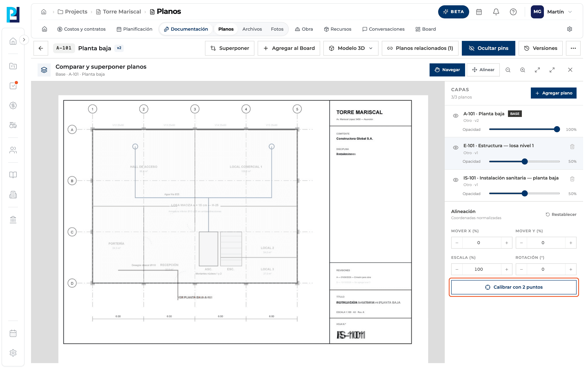Click the home icon in breadcrumb
Viewport: 588px width, 368px height.
point(44,12)
